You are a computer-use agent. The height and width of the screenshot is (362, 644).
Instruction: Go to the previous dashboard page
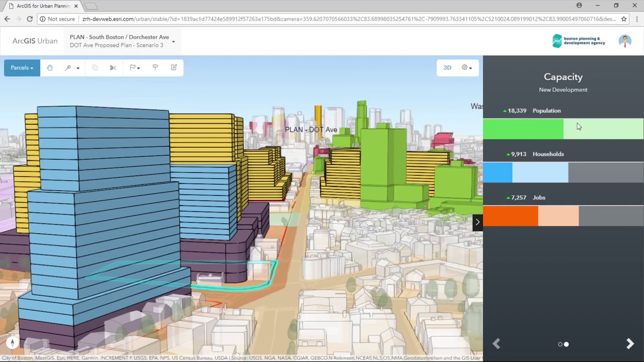click(x=496, y=343)
